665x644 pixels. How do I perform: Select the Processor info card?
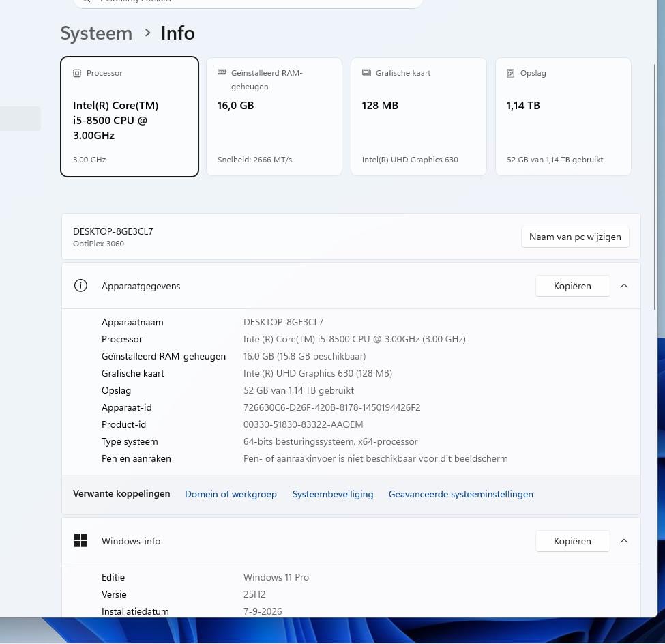[130, 117]
